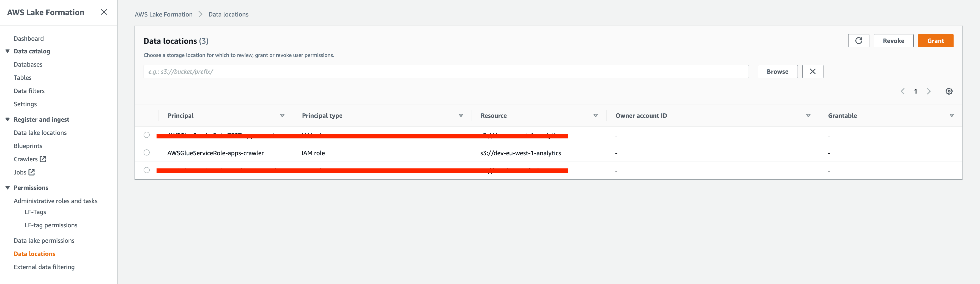This screenshot has width=980, height=284.
Task: Click AWS Lake Formation breadcrumb link
Action: [164, 15]
